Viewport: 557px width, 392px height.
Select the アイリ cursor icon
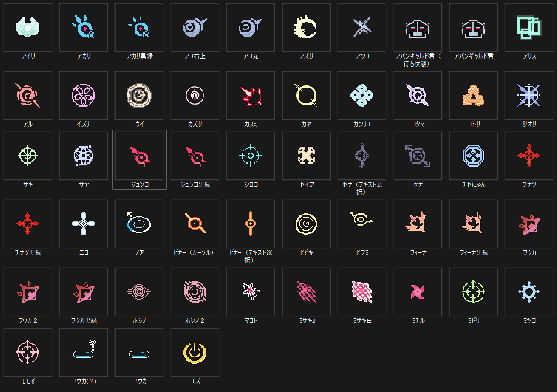click(x=28, y=27)
